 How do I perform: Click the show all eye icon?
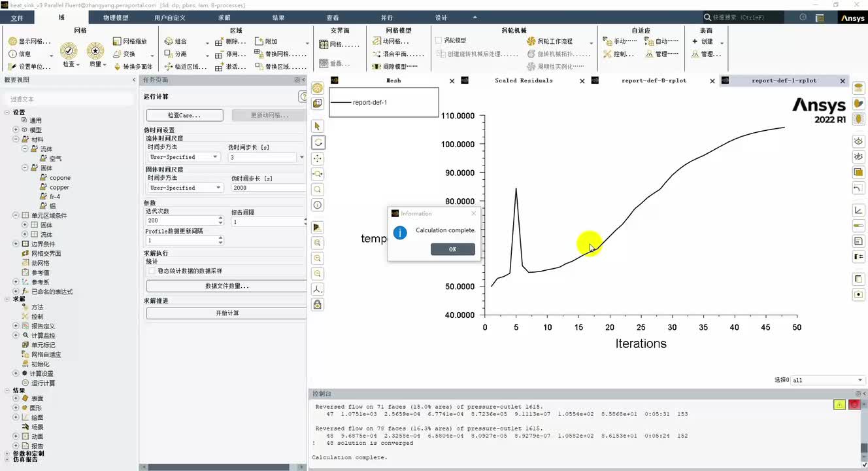point(859,141)
